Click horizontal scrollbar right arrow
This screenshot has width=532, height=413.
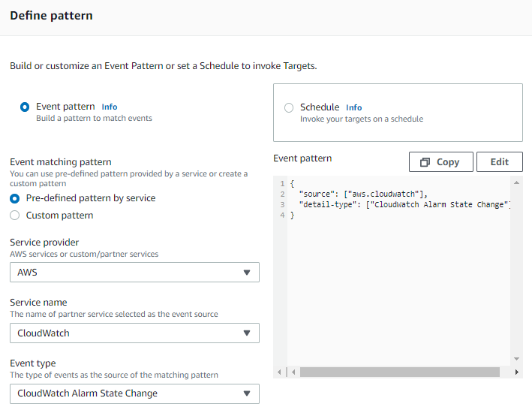(516, 372)
